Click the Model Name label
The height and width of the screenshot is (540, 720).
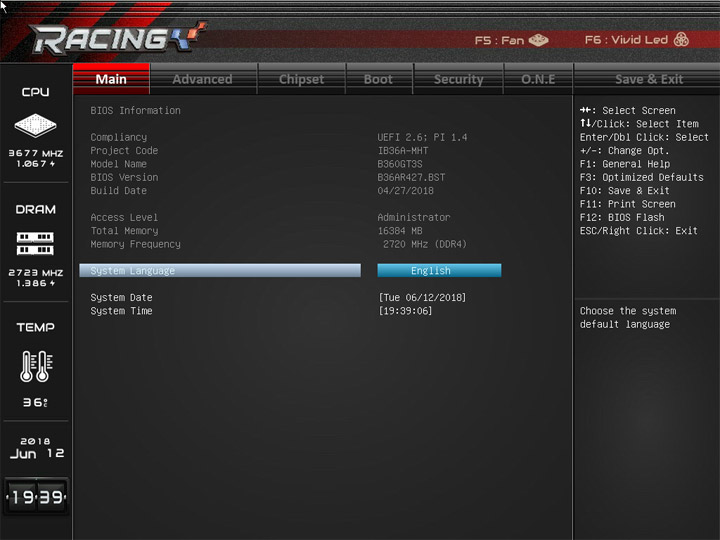tap(118, 164)
